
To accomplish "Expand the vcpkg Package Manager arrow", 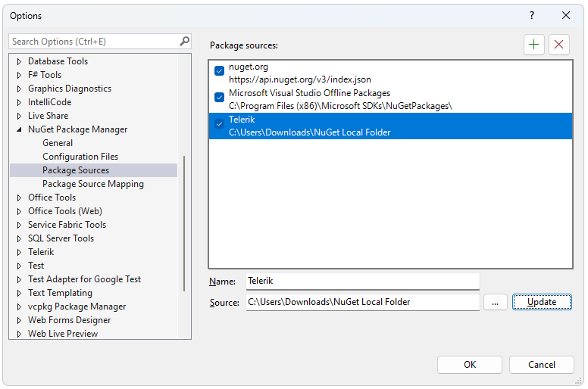I will coord(19,307).
